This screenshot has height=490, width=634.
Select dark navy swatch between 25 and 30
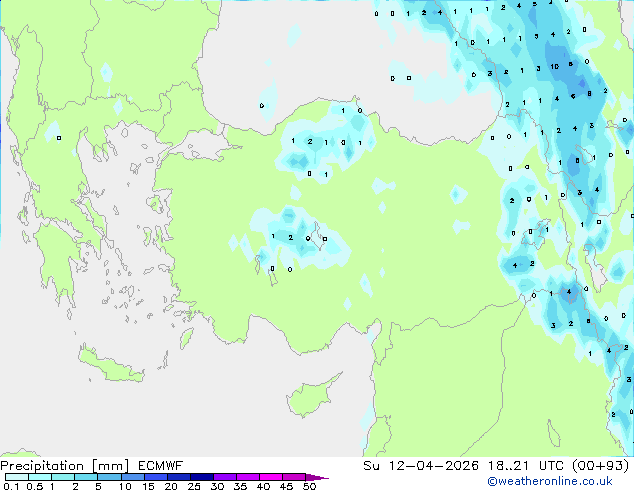coord(201,477)
